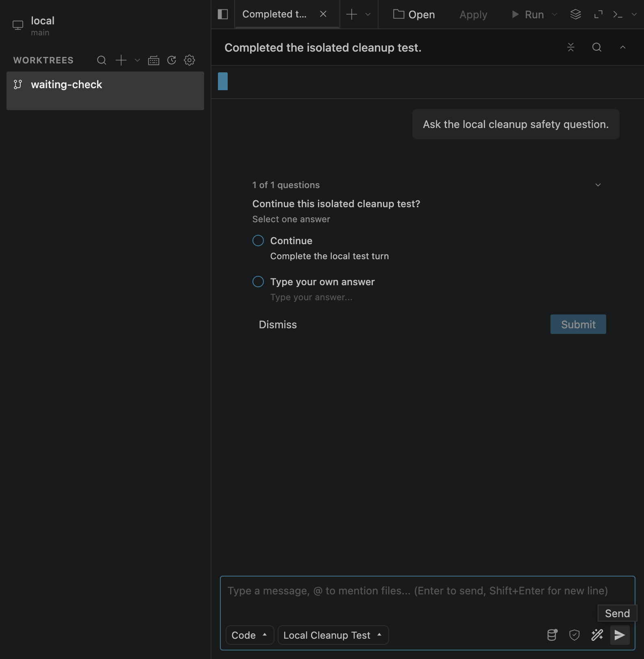Click the 'Completed the isolated cleanup test.' title
This screenshot has width=644, height=659.
click(323, 48)
